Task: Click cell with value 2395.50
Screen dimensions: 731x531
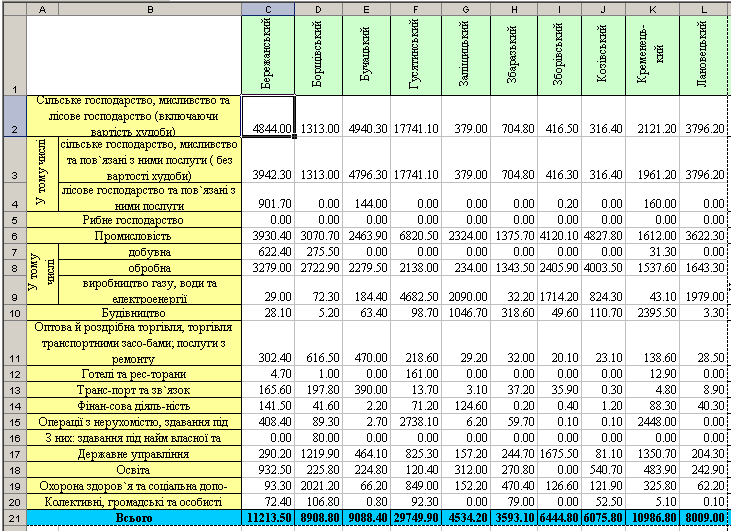Action: coord(653,313)
